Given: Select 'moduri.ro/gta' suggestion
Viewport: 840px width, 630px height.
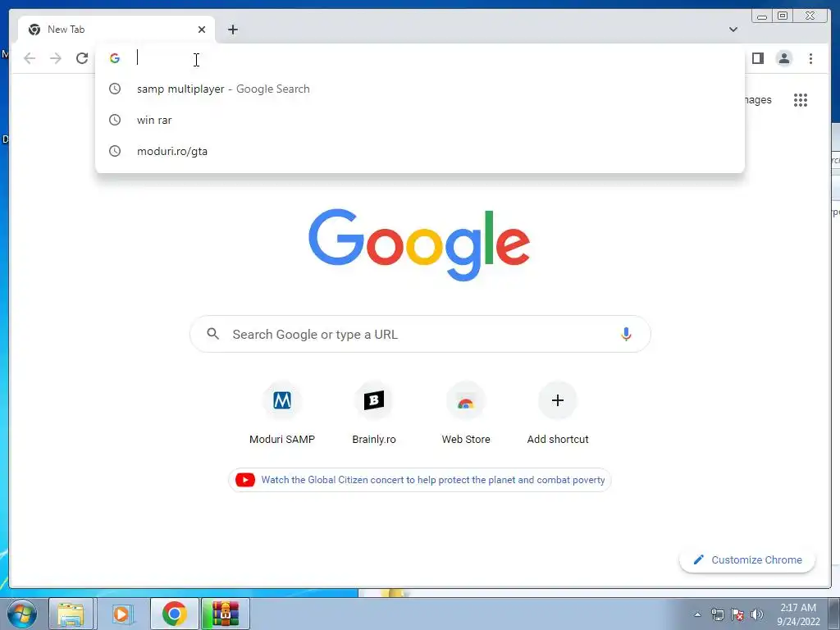Looking at the screenshot, I should tap(419, 151).
